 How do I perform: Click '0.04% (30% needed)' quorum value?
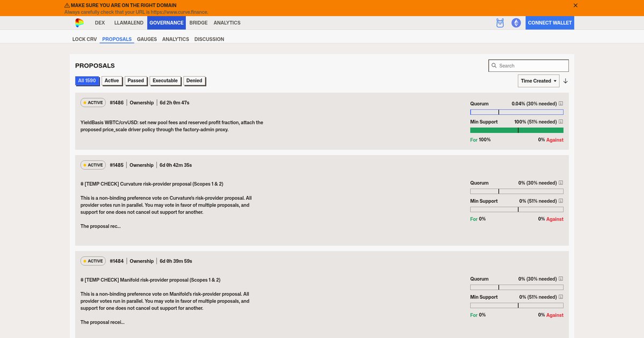pos(534,104)
